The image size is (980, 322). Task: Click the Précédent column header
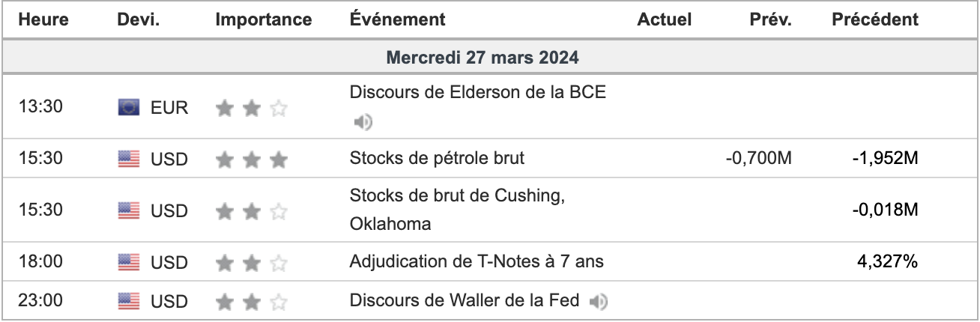(x=875, y=19)
